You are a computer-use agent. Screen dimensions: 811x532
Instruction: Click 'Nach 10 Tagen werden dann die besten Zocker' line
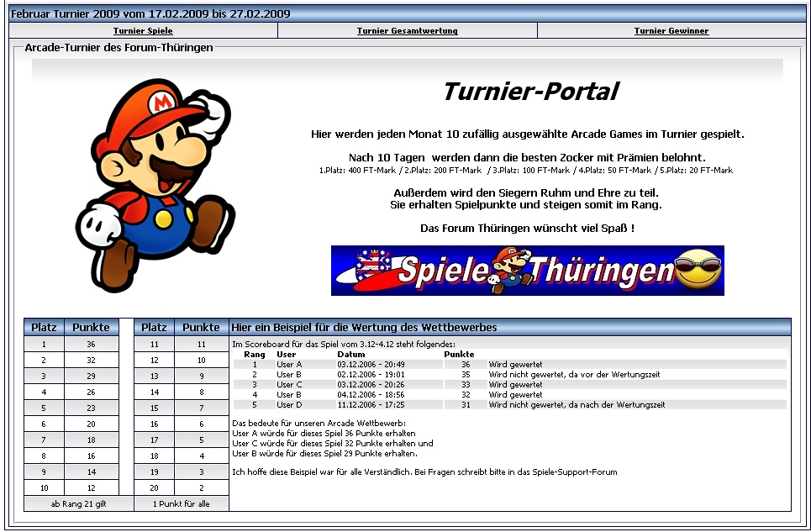click(x=527, y=158)
